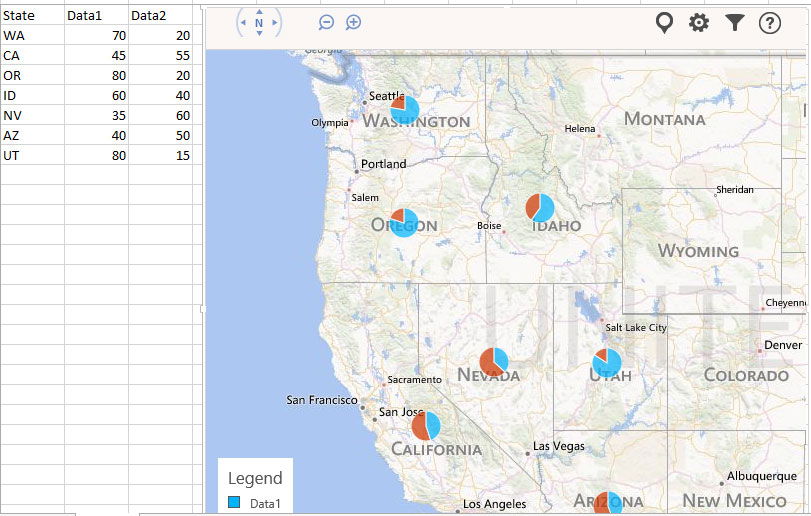Select the Data2 column header cell
This screenshot has height=516, width=811.
(161, 16)
